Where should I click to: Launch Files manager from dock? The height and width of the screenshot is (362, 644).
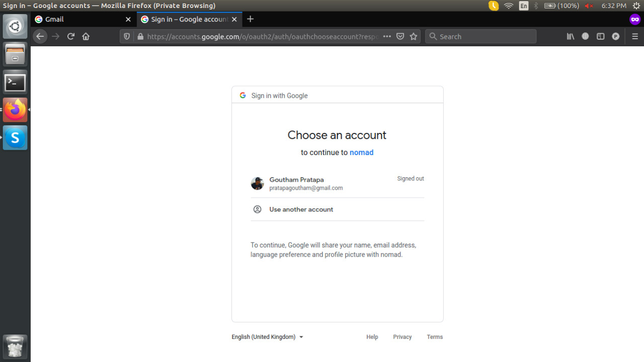click(x=15, y=54)
